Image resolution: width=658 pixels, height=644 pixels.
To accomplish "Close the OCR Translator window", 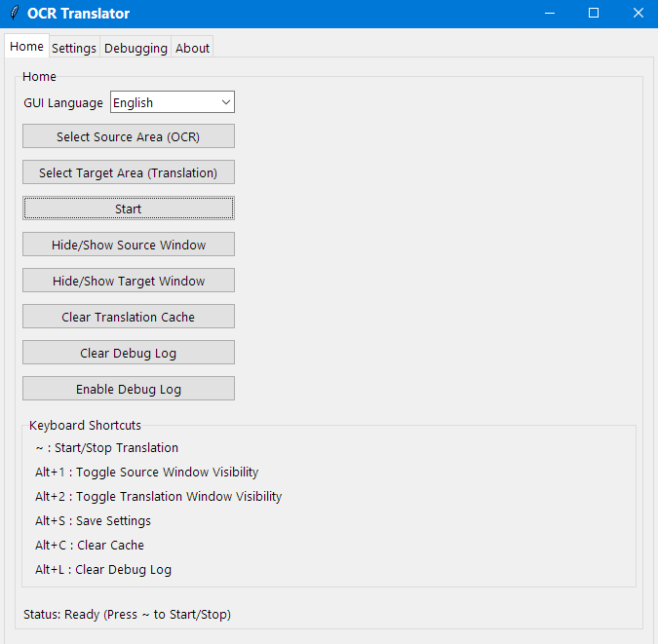I will pos(638,14).
